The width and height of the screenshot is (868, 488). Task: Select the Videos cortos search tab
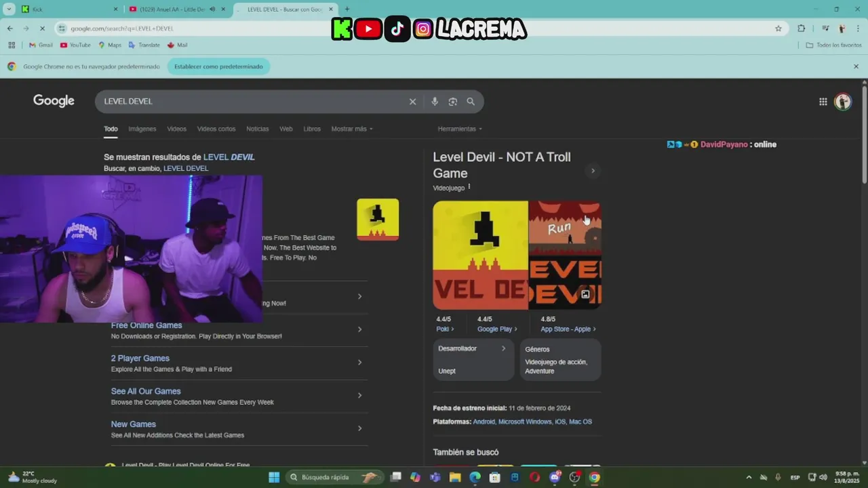click(x=216, y=129)
